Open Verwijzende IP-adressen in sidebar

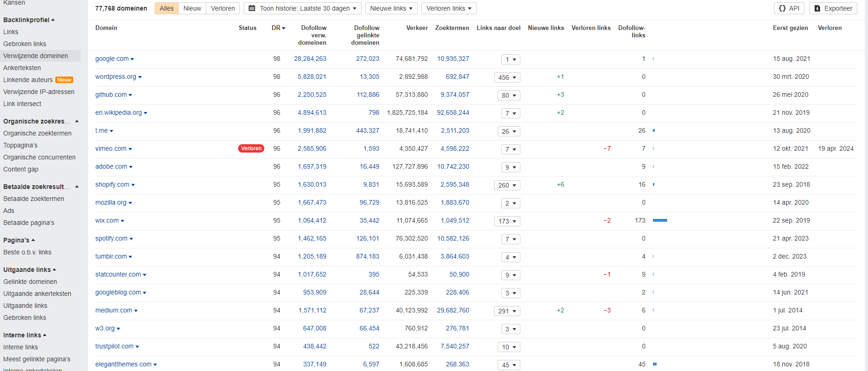(39, 92)
